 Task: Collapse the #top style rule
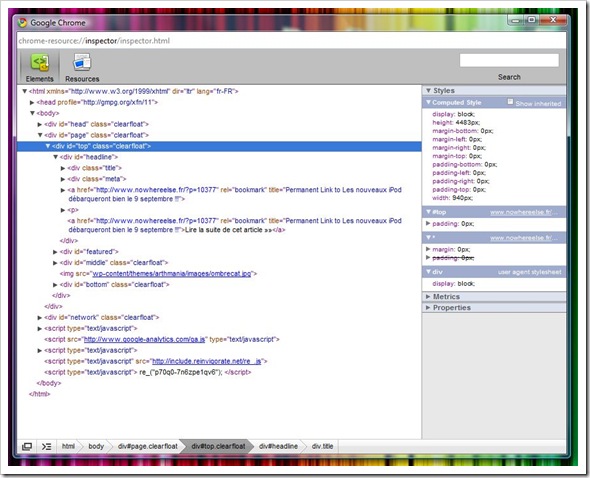pos(428,212)
